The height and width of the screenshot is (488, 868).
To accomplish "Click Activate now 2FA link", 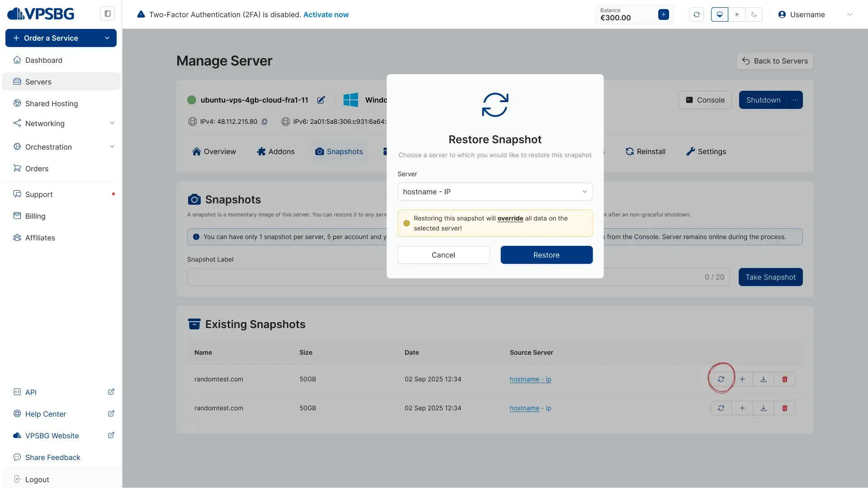I will (325, 14).
